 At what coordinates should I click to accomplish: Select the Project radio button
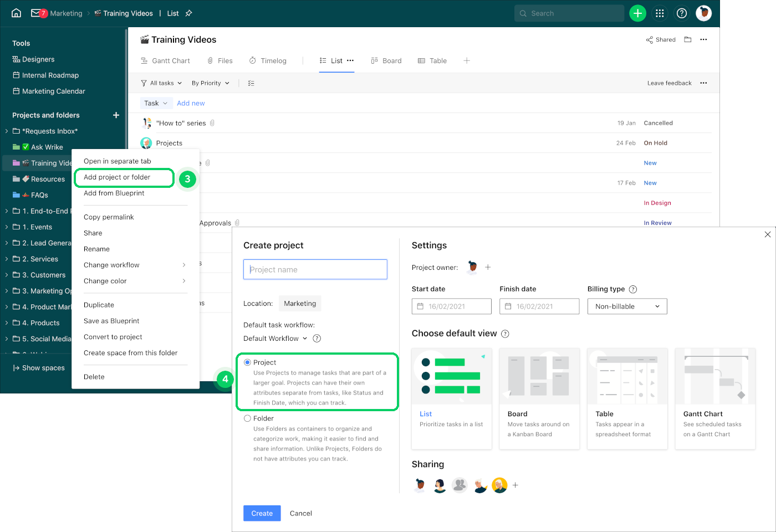click(247, 362)
